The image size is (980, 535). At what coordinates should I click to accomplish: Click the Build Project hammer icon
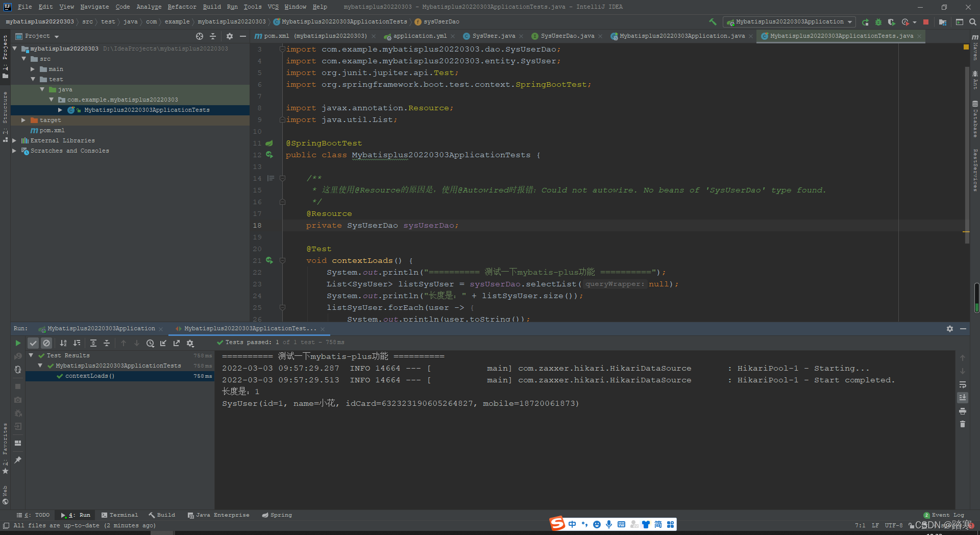click(713, 22)
